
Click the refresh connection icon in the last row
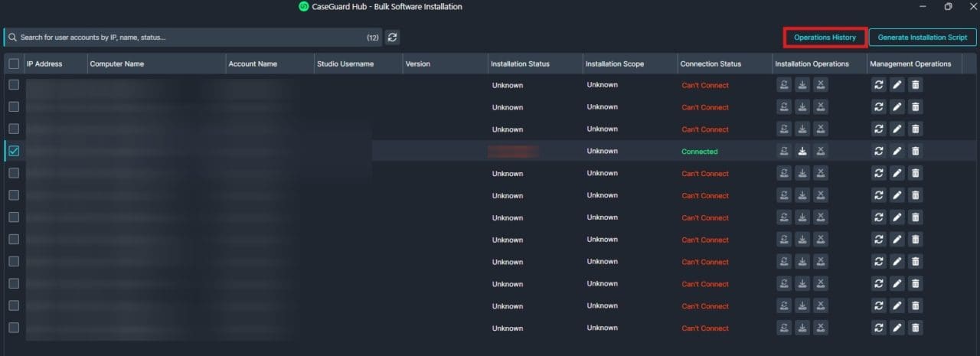[x=879, y=328]
